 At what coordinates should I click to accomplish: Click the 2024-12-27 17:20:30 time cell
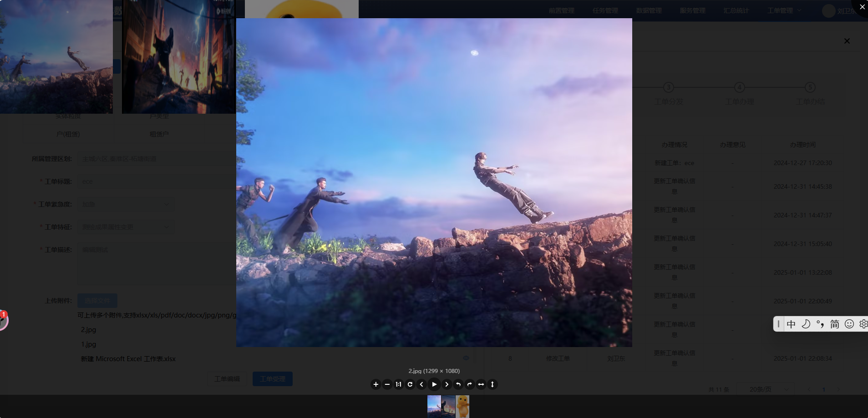click(x=802, y=163)
